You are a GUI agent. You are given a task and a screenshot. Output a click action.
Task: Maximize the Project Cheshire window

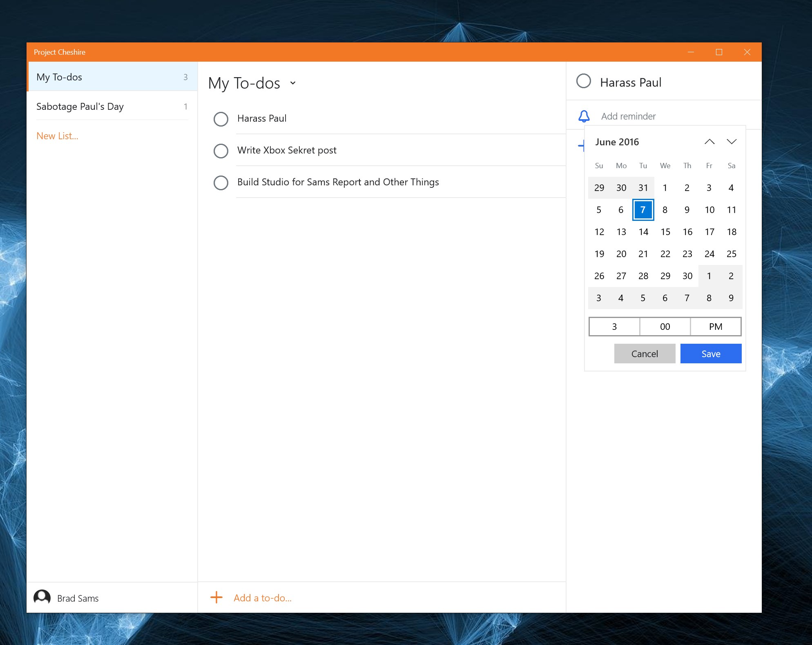[719, 52]
